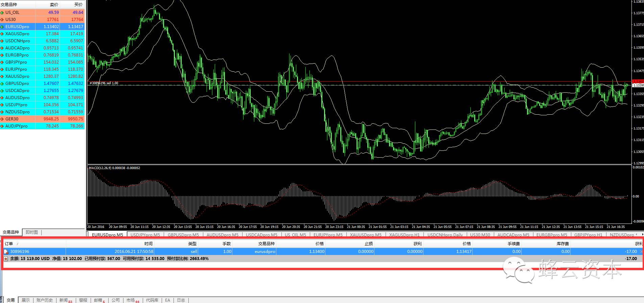This screenshot has width=644, height=303.
Task: Switch to the 即时图 tab in Market Watch
Action: point(32,232)
